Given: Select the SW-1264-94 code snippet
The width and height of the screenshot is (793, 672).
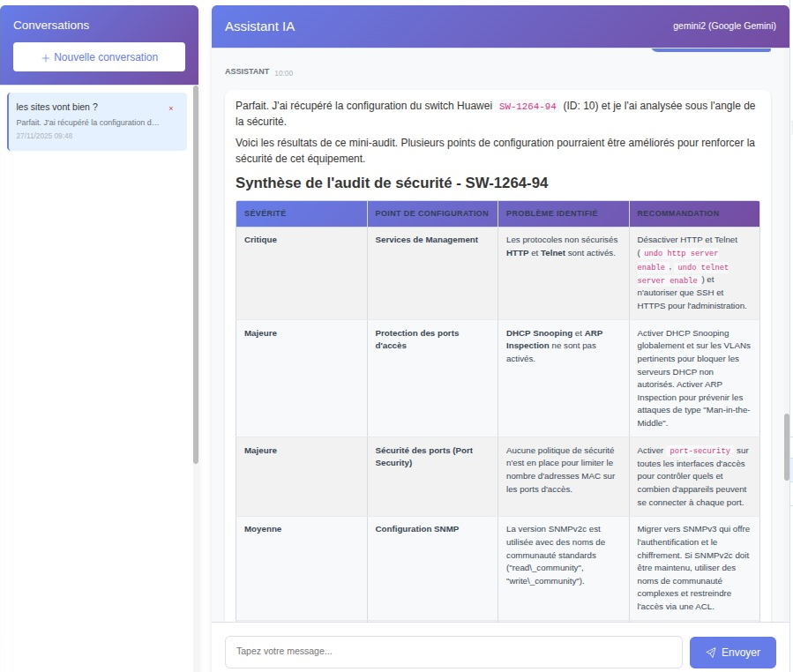Looking at the screenshot, I should (x=527, y=106).
